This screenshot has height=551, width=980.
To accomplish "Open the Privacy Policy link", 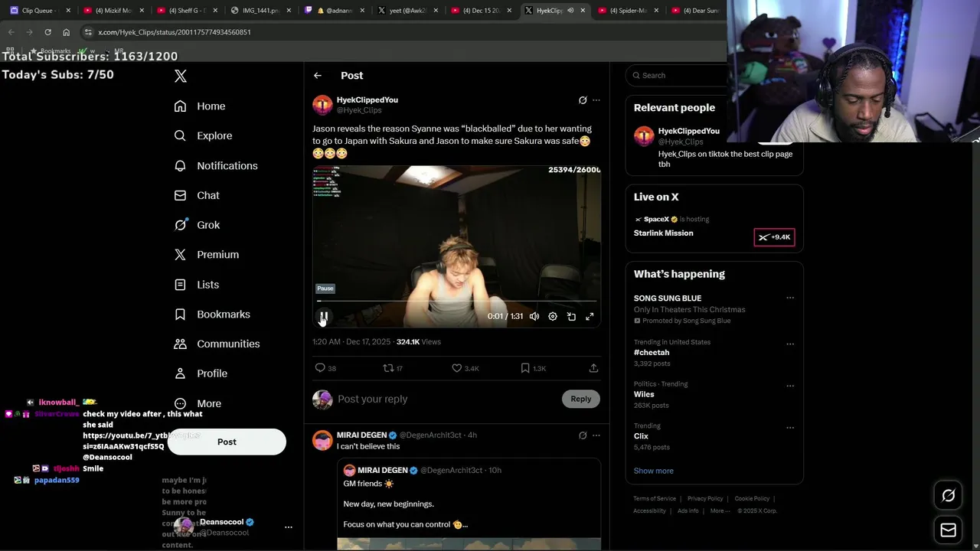I will pos(705,499).
